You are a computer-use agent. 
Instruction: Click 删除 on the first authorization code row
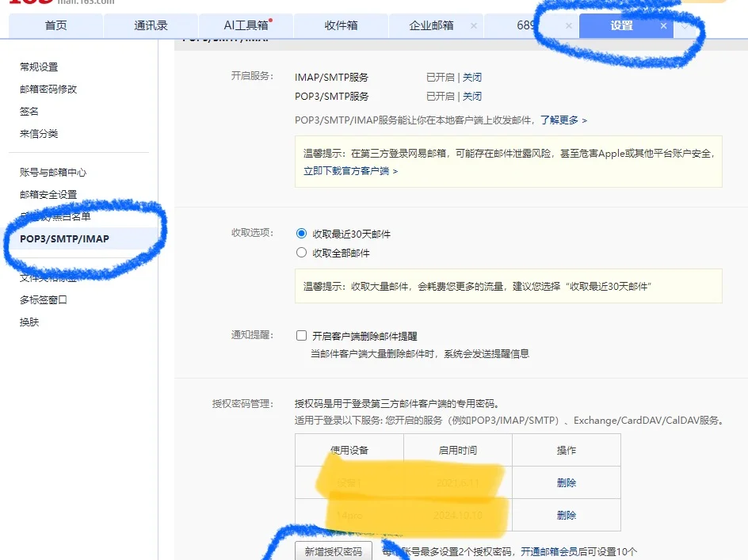click(x=566, y=482)
